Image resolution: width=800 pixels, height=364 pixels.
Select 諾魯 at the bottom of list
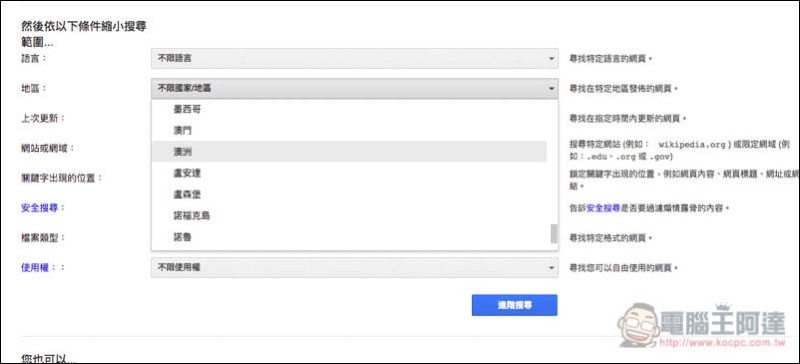(349, 237)
